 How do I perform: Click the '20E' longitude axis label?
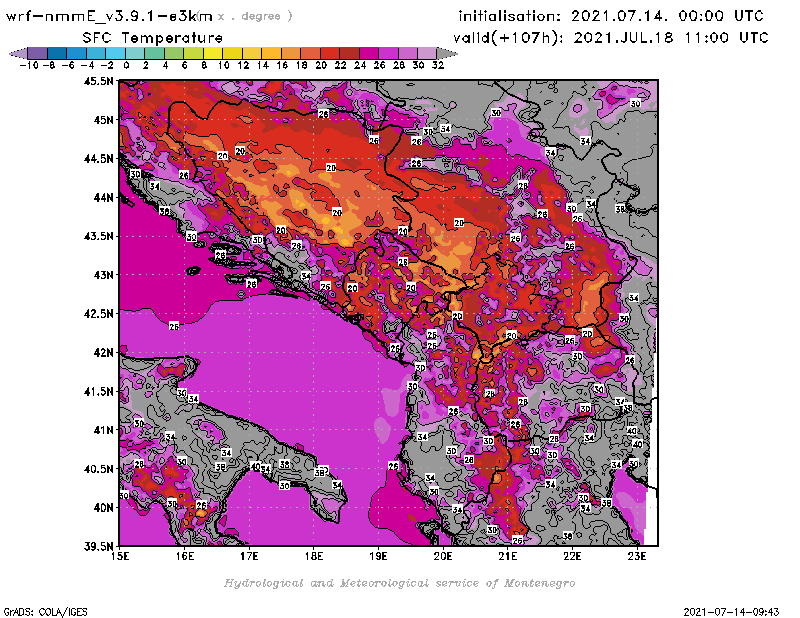(443, 556)
